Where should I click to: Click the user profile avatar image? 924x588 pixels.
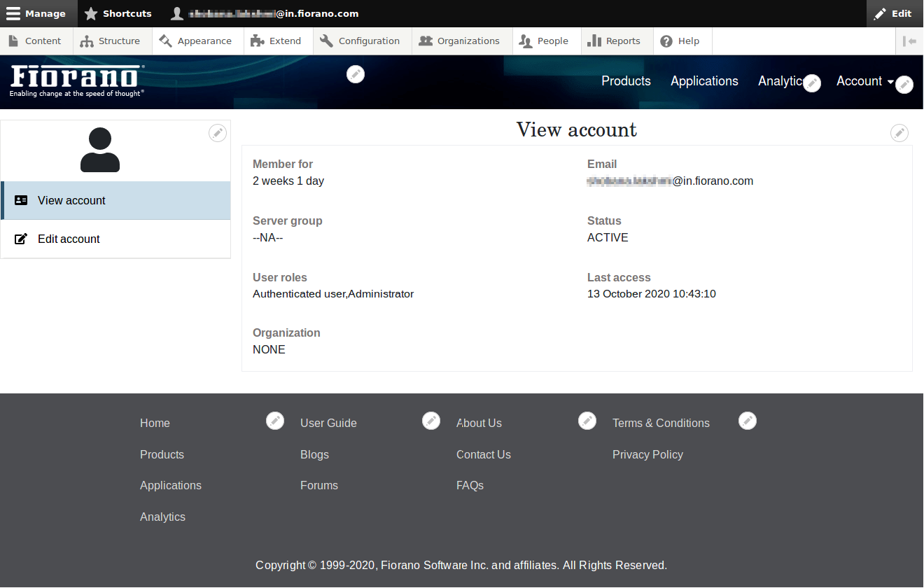(100, 150)
